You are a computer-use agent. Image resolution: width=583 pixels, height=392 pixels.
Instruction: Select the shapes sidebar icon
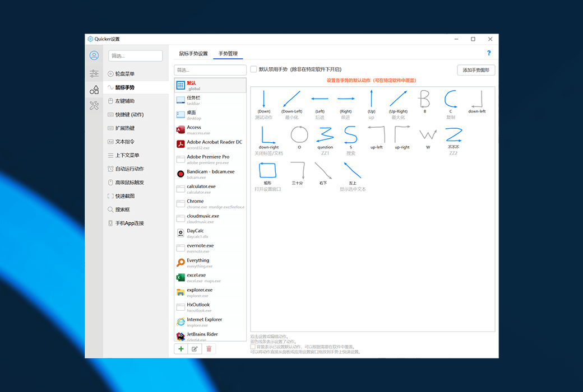(x=94, y=90)
